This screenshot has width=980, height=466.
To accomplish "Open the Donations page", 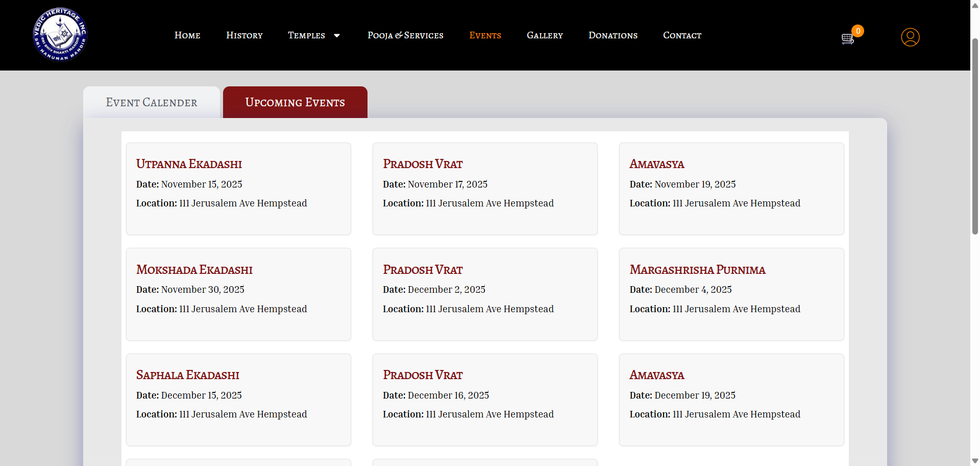I will (612, 35).
